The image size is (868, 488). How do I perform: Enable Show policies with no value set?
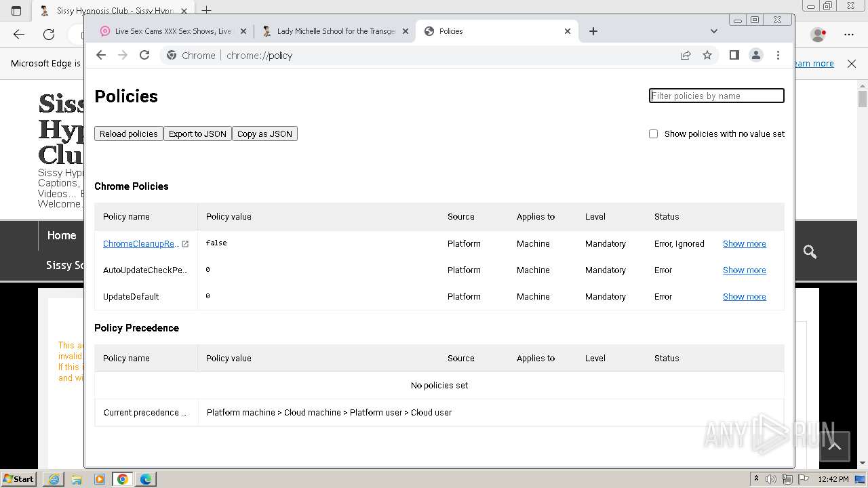653,134
